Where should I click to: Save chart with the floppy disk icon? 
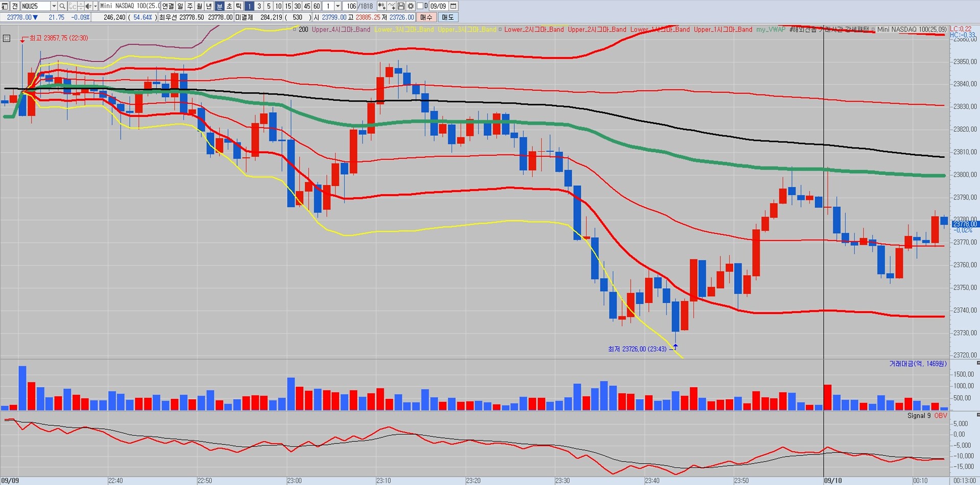pos(401,6)
